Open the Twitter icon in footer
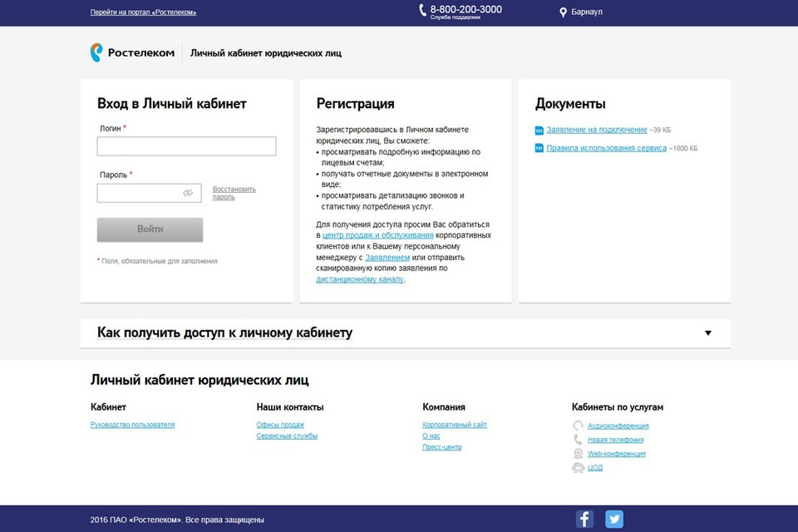 pos(614,520)
